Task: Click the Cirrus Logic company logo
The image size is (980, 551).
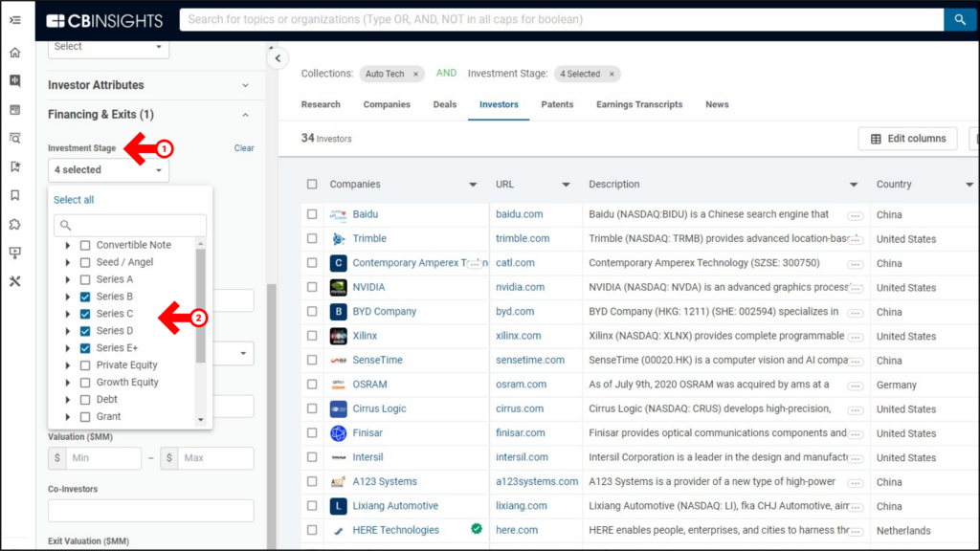Action: coord(338,409)
